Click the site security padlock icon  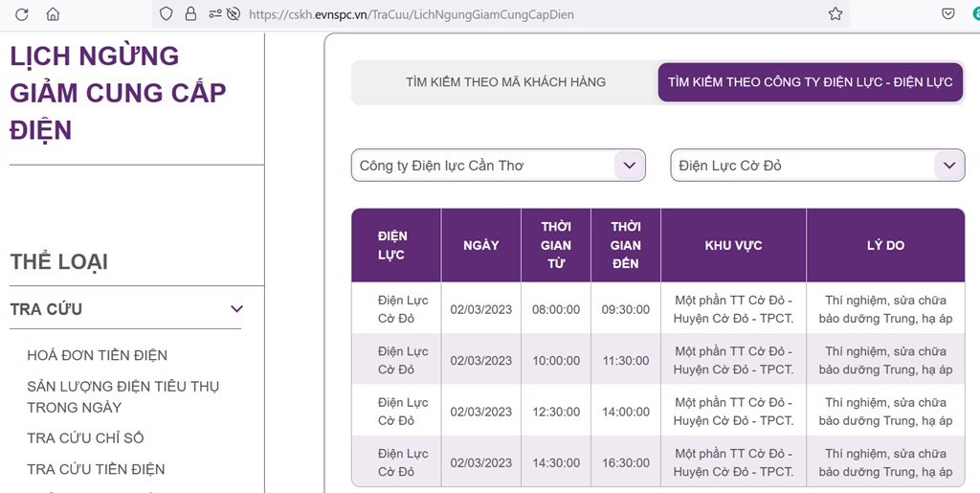pyautogui.click(x=189, y=14)
